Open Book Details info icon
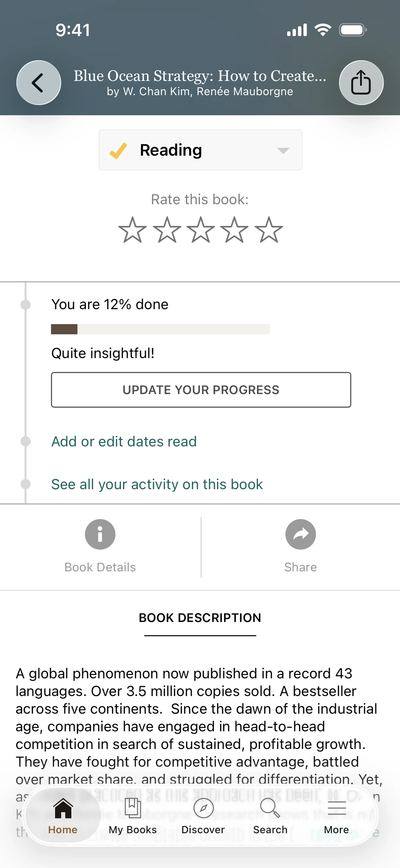 [100, 534]
